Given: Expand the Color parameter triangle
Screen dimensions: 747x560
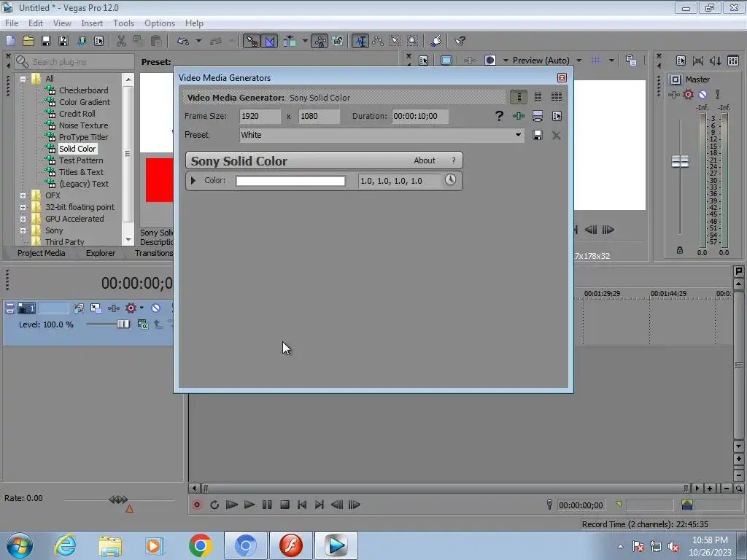Looking at the screenshot, I should click(193, 181).
